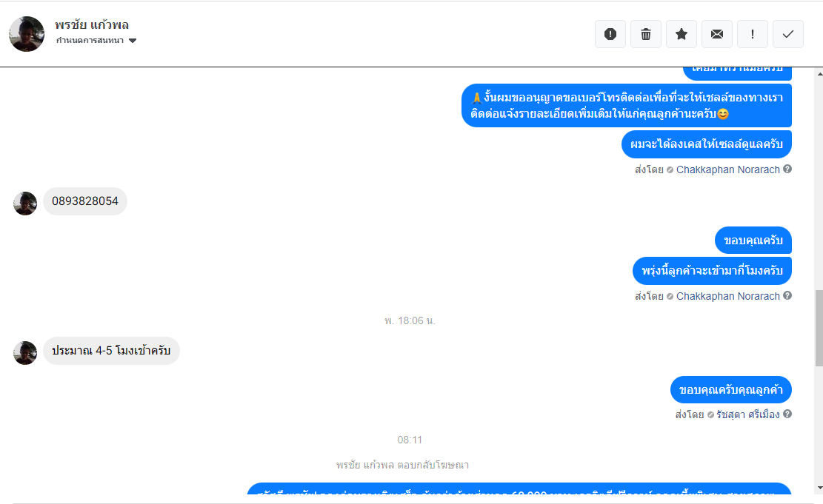Image resolution: width=823 pixels, height=504 pixels.
Task: Mark conversation done with checkmark icon
Action: tap(788, 34)
